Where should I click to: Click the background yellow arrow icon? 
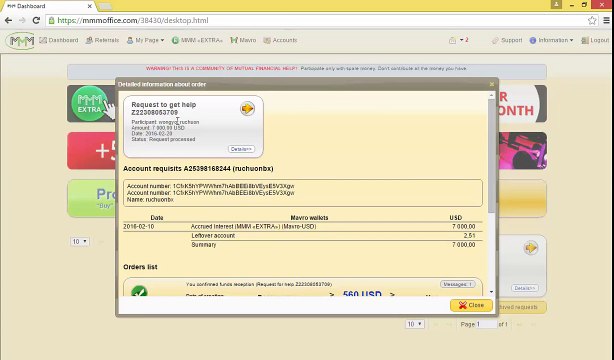(531, 248)
